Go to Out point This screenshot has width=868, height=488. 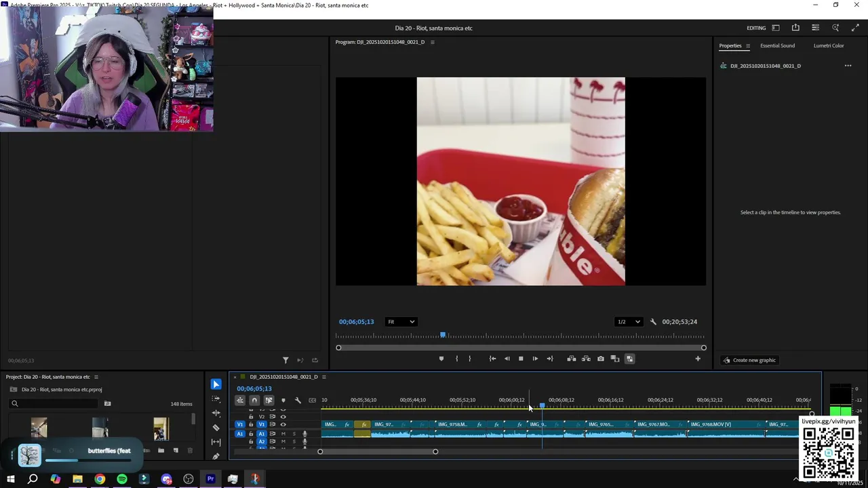pyautogui.click(x=550, y=359)
